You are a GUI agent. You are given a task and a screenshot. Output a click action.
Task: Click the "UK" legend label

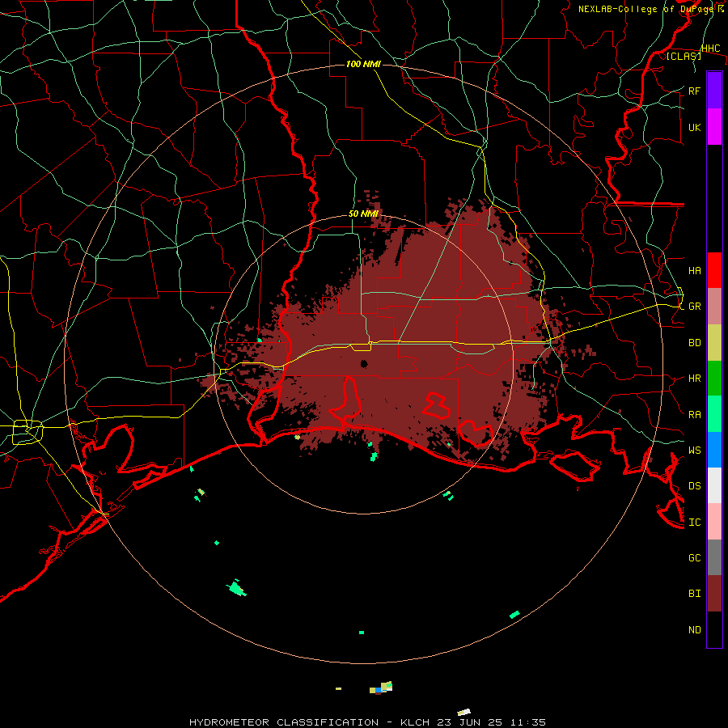[x=695, y=128]
